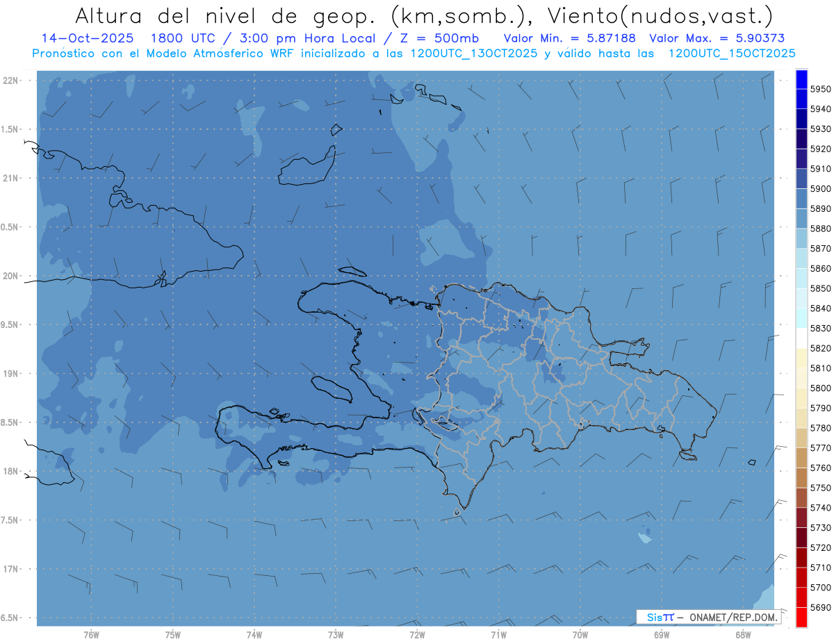Viewport: 834px width, 644px height.
Task: Click the 22N latitude axis label
Action: (x=12, y=80)
